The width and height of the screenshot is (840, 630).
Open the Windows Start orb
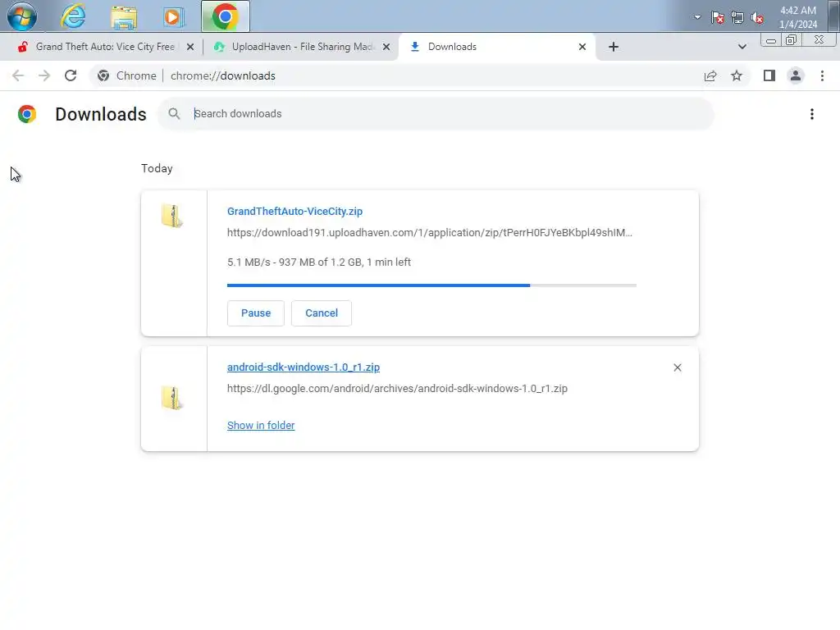click(22, 16)
